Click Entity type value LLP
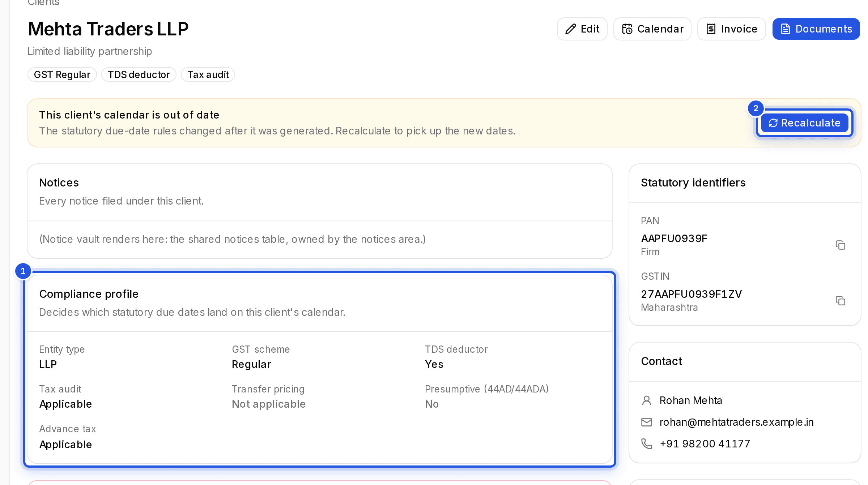 click(x=48, y=364)
